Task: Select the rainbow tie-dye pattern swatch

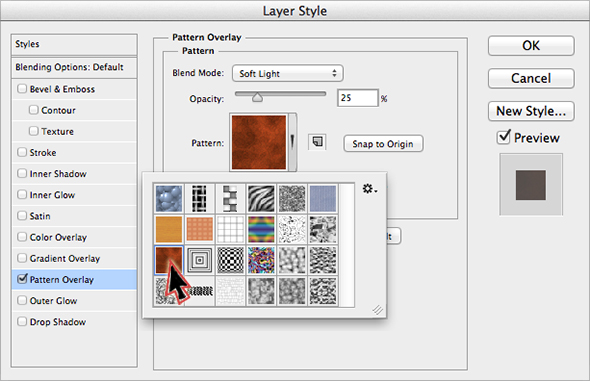Action: tap(261, 229)
